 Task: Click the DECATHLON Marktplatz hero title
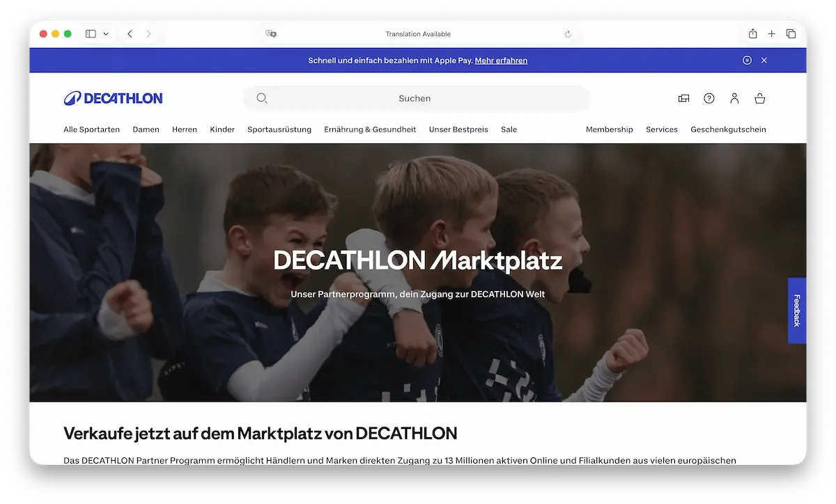(418, 261)
